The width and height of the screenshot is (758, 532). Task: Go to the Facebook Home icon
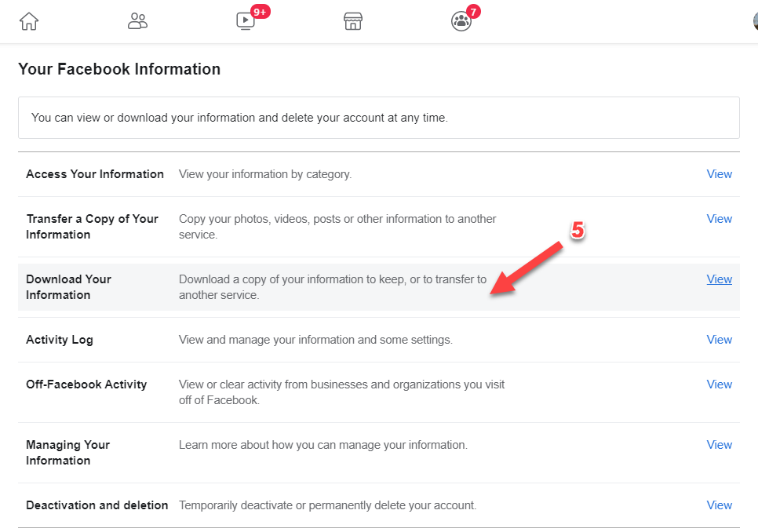(x=29, y=21)
